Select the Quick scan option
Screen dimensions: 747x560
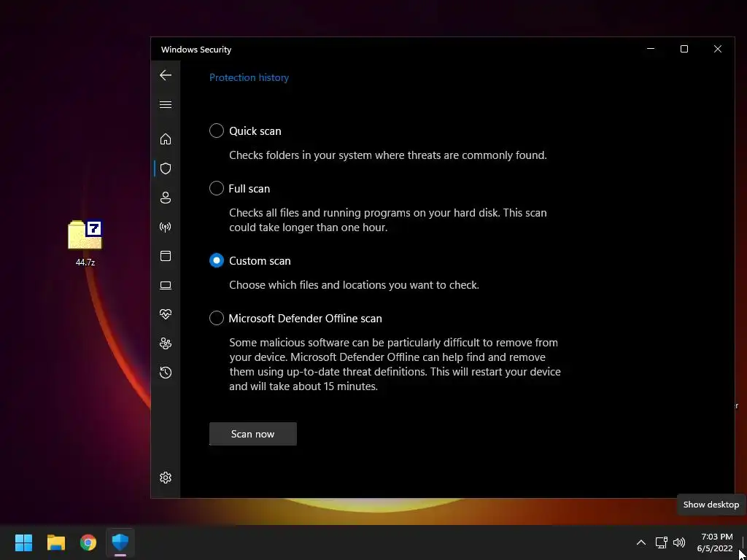[x=245, y=131]
